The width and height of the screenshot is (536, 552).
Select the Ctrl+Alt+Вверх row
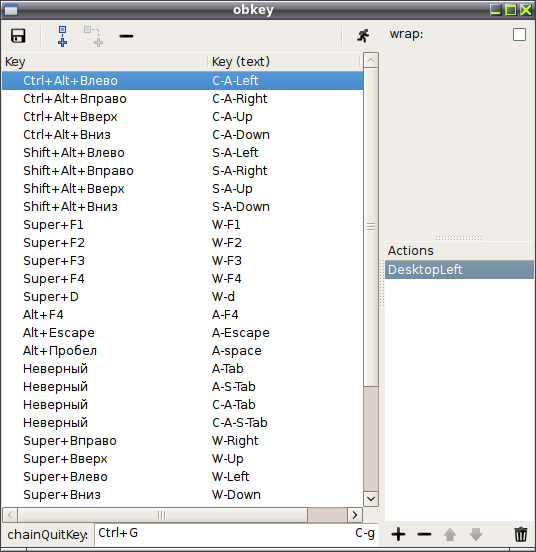182,117
